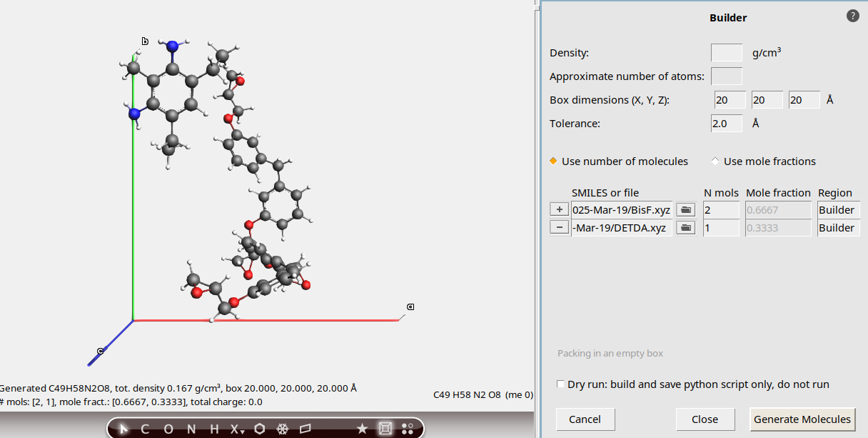Select the Carbon atom tool
The height and width of the screenshot is (438, 868).
[x=144, y=429]
